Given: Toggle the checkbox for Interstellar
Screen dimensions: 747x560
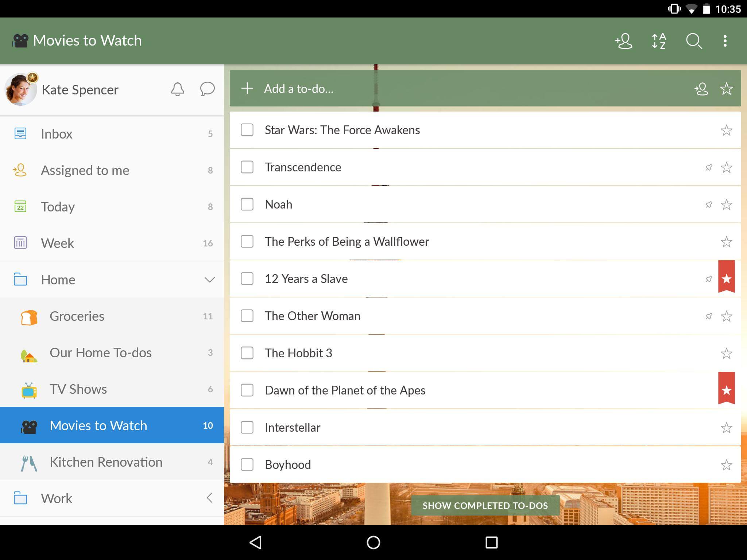Looking at the screenshot, I should click(x=248, y=427).
